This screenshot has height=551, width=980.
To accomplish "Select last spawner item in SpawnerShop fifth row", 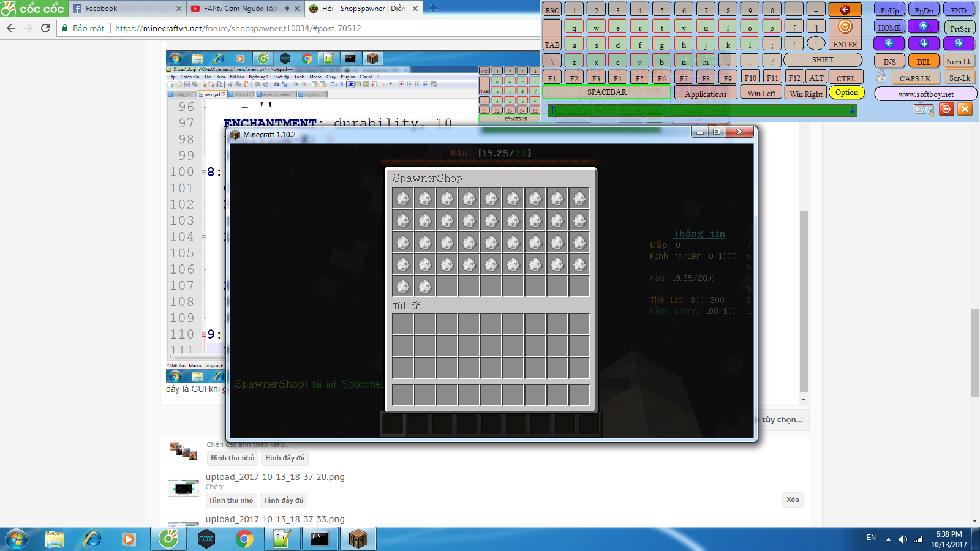I will [x=425, y=287].
